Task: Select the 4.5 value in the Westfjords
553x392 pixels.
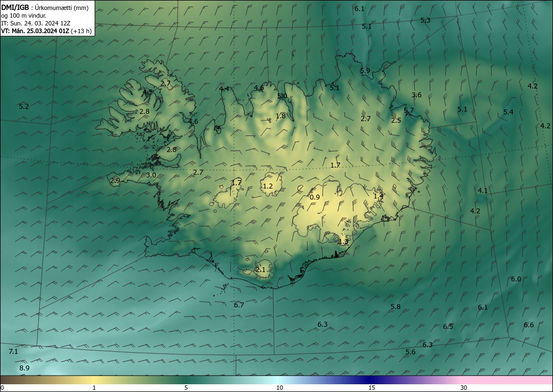Action: tap(148, 92)
